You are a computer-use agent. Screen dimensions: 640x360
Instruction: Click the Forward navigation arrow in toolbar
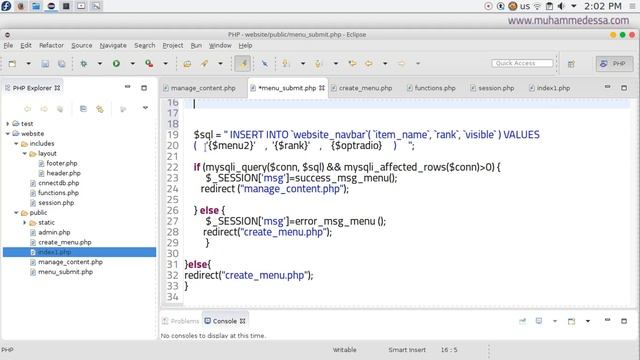point(402,64)
